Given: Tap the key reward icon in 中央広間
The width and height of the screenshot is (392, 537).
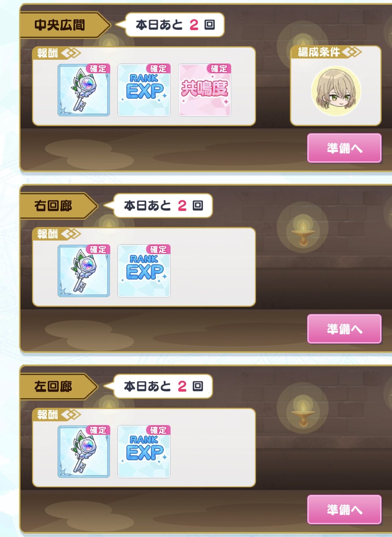Looking at the screenshot, I should coord(84,90).
